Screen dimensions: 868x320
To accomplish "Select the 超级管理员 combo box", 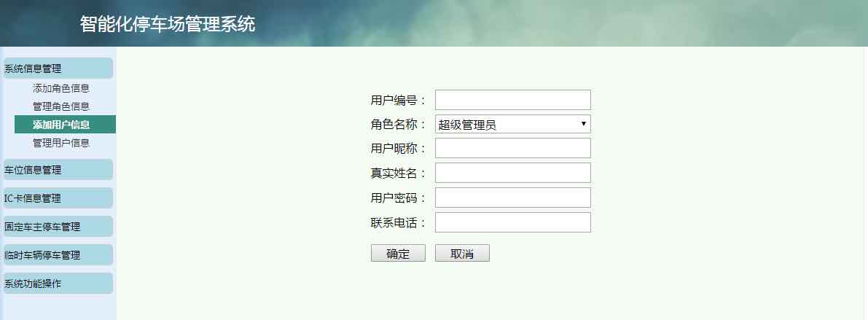I will (512, 124).
